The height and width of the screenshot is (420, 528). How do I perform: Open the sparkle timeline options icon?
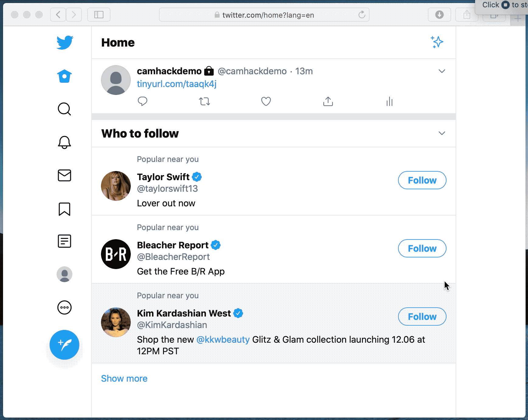click(x=437, y=42)
